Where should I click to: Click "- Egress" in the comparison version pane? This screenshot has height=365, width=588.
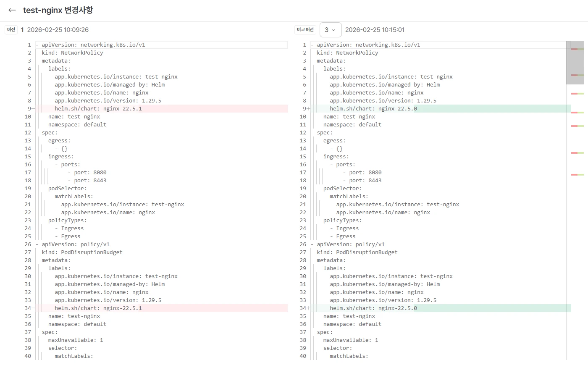(343, 236)
